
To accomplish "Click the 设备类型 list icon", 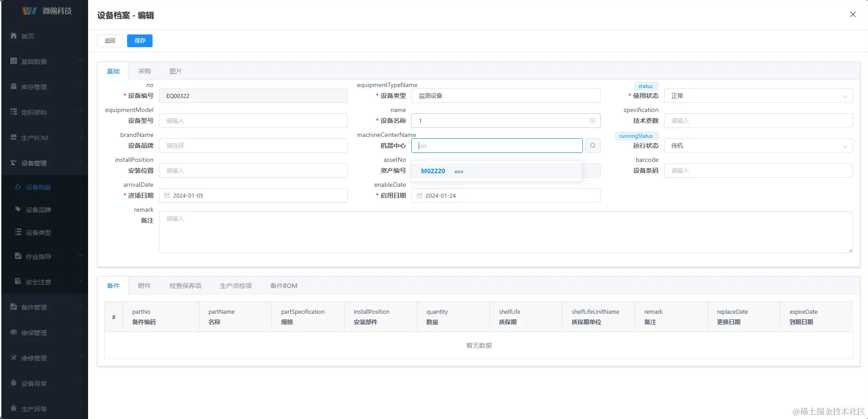I will 18,232.
